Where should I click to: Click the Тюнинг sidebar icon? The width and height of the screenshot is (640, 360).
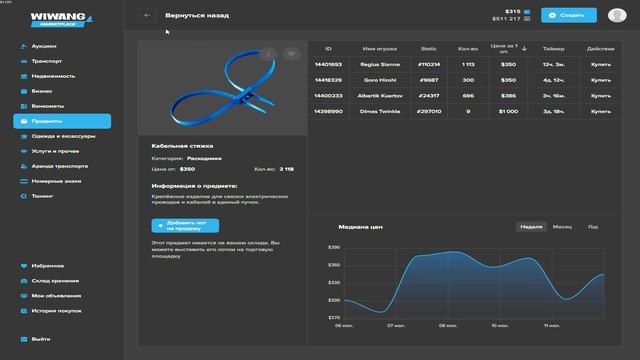point(24,196)
